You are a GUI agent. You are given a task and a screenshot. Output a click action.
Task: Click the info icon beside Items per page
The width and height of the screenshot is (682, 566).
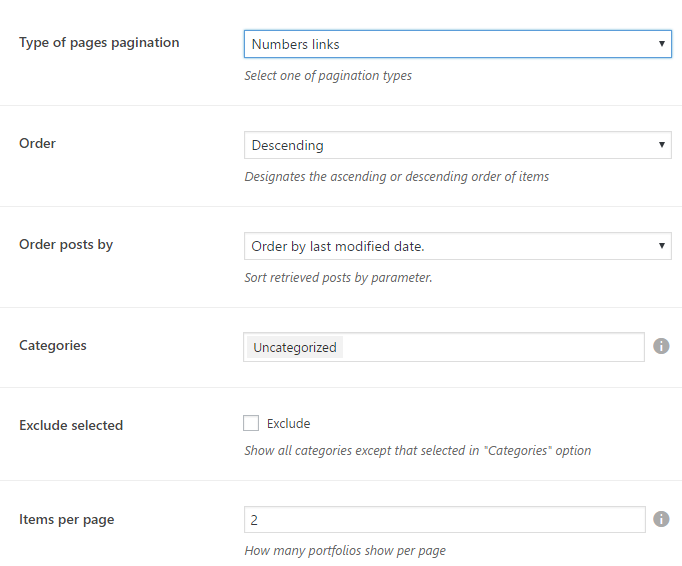(661, 519)
